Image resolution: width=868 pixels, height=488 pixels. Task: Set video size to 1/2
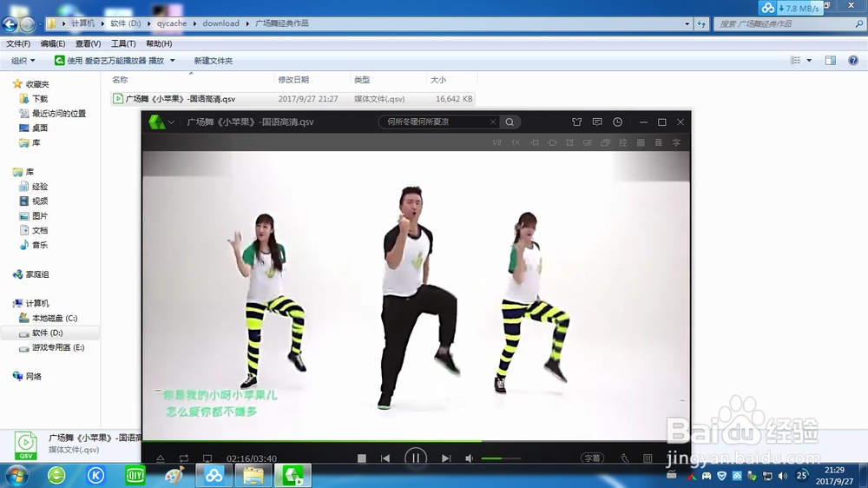[x=496, y=143]
